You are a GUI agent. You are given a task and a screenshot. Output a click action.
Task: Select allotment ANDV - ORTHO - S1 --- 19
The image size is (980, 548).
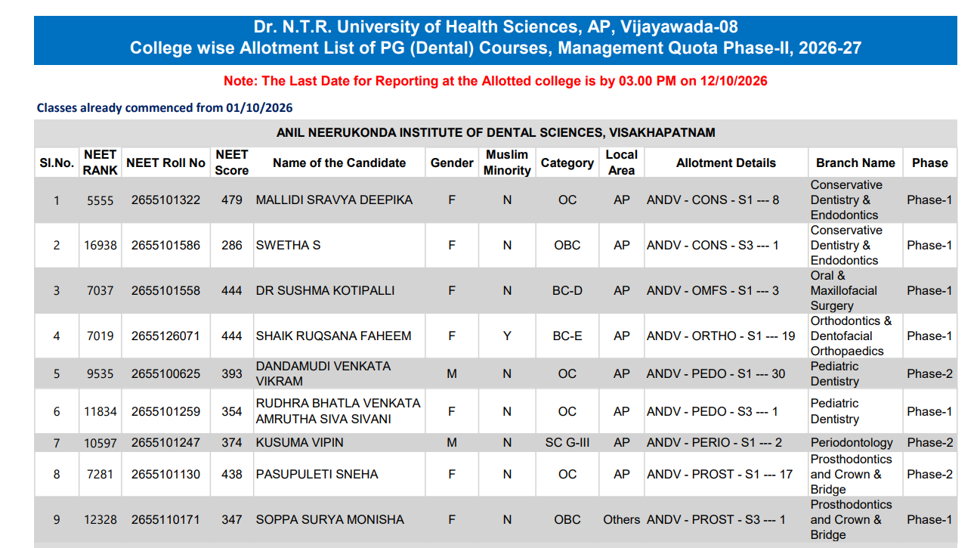pyautogui.click(x=721, y=336)
